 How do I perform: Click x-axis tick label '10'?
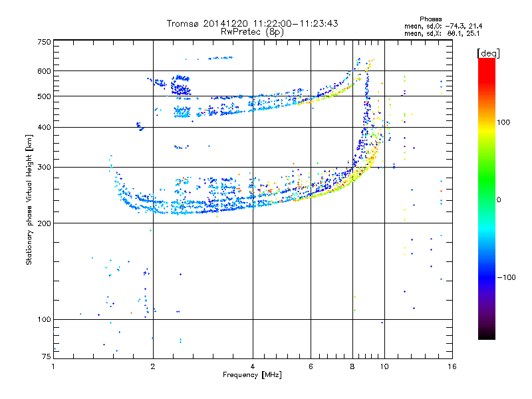[384, 366]
